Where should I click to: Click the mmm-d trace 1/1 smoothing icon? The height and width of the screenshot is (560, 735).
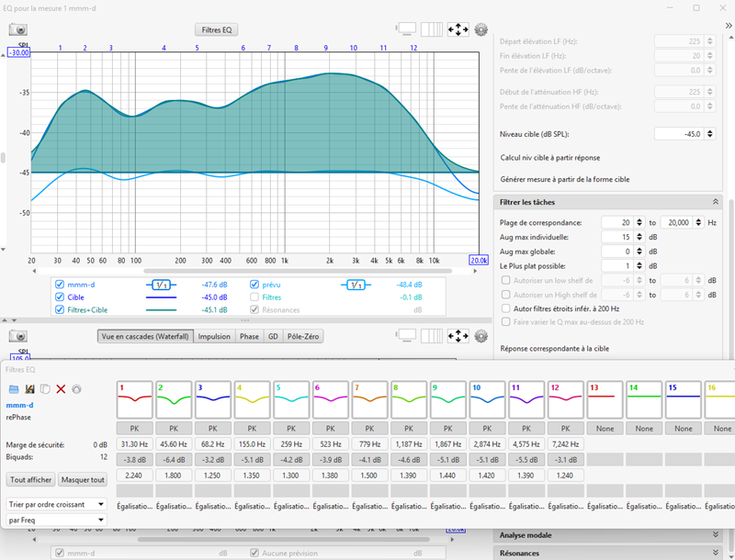[x=161, y=285]
